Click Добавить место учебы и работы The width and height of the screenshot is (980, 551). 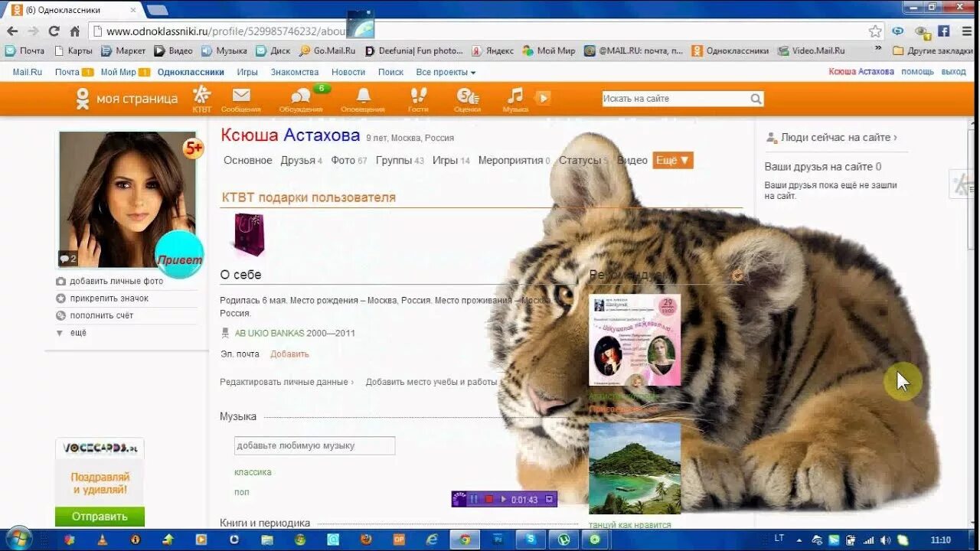[x=431, y=382]
